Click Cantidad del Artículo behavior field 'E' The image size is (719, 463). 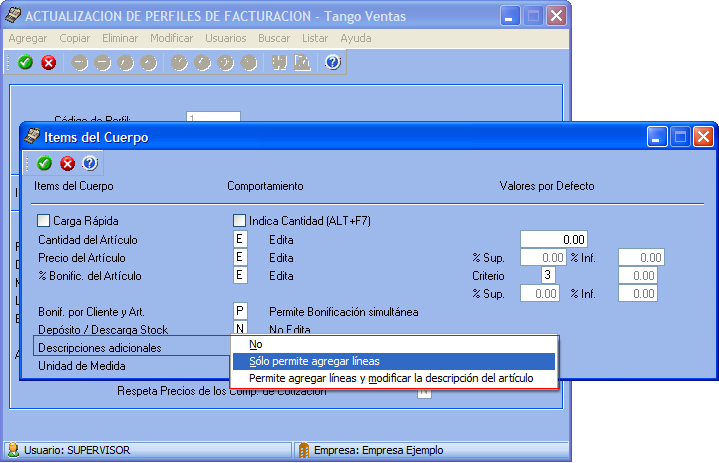(x=240, y=239)
